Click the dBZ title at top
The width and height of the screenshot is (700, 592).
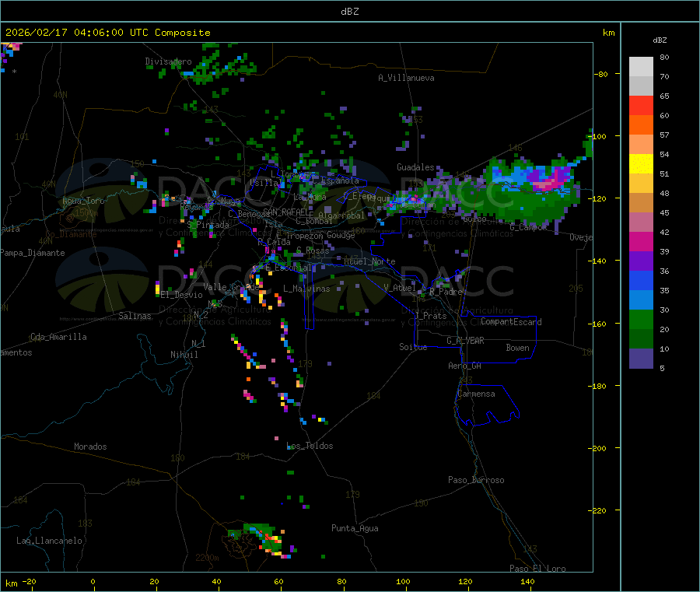pyautogui.click(x=349, y=12)
